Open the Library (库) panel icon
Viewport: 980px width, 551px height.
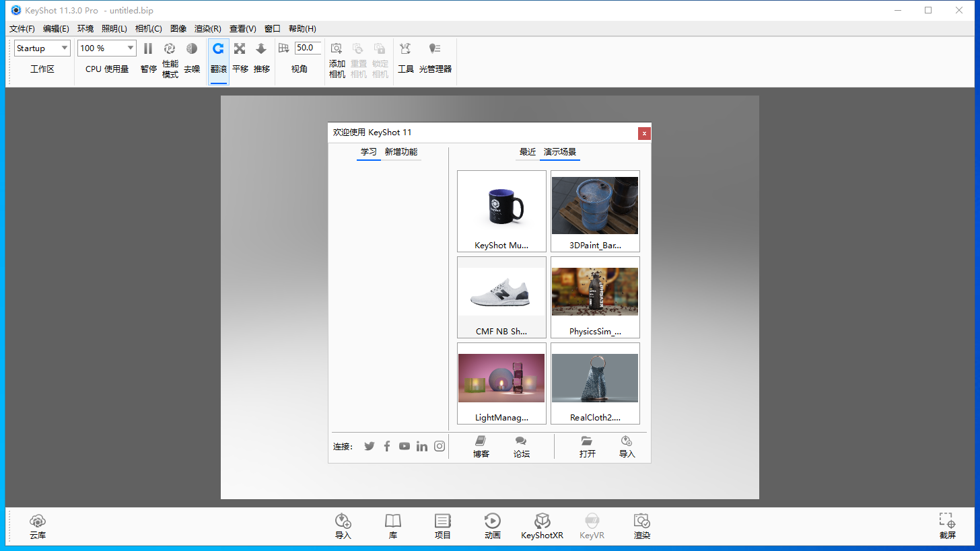pyautogui.click(x=393, y=521)
